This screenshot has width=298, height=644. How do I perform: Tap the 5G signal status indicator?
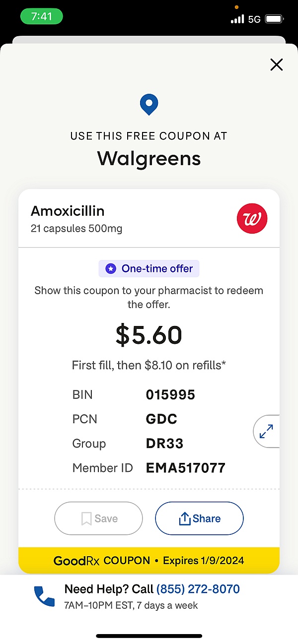pos(254,19)
